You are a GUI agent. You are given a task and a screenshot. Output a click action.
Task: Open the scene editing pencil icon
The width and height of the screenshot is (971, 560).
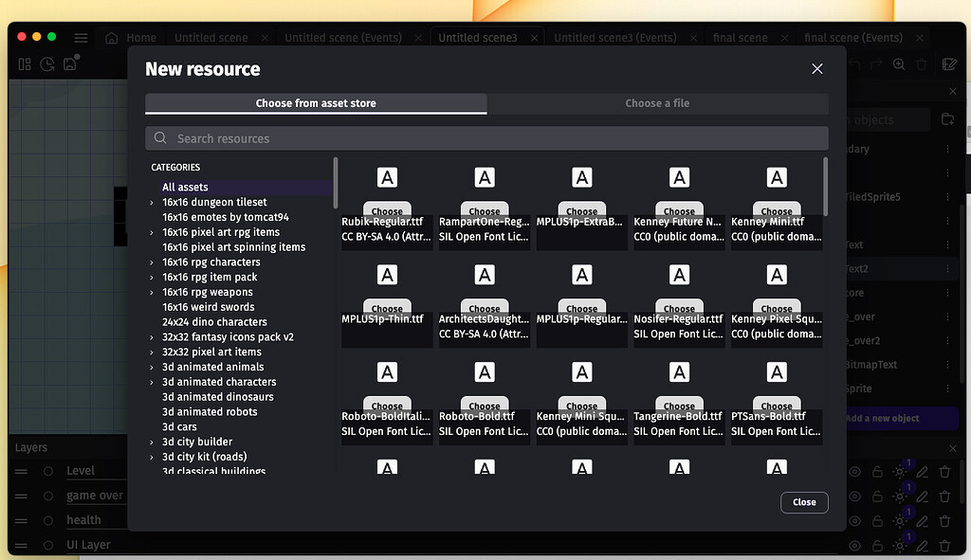coord(948,64)
